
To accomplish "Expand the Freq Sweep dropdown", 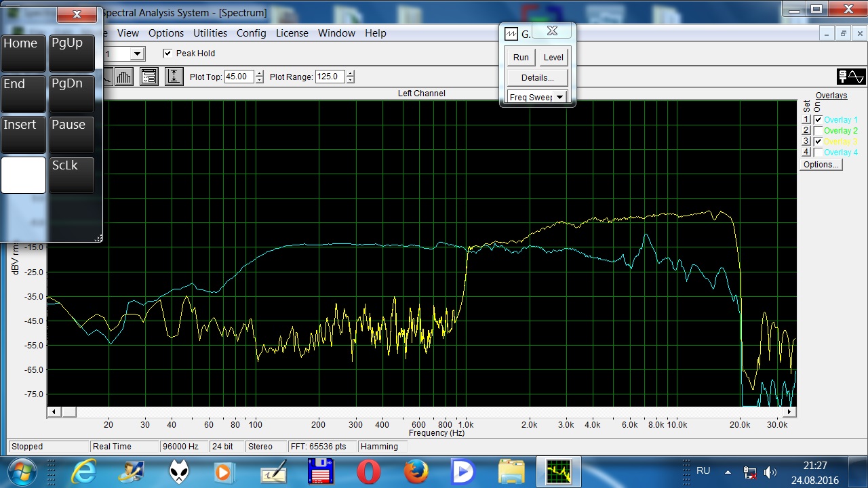I will [x=559, y=97].
